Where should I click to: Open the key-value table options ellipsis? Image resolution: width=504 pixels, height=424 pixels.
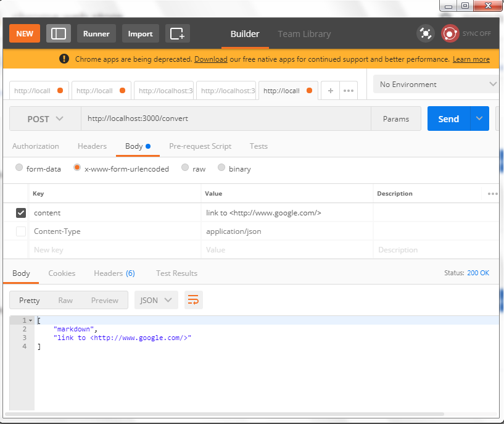[x=492, y=194]
